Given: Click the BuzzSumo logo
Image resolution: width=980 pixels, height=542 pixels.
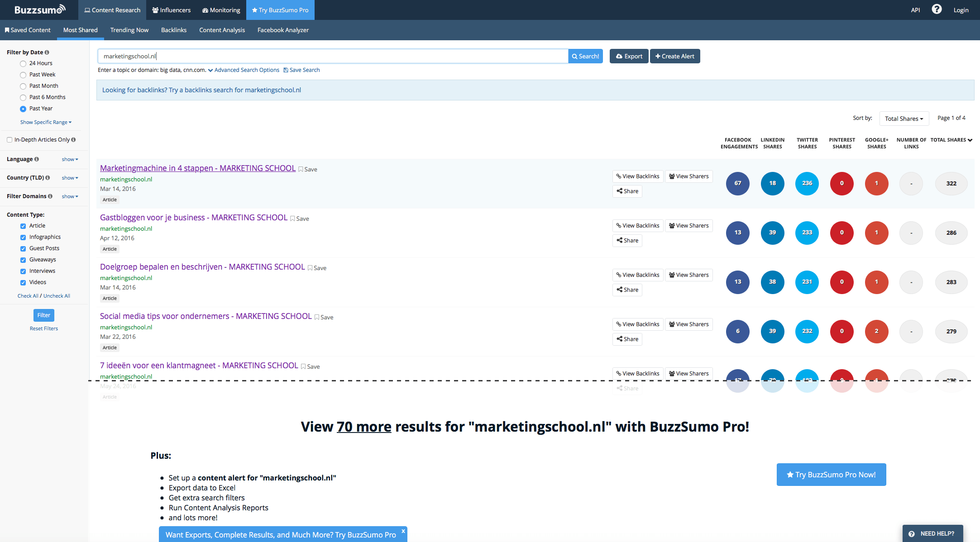Looking at the screenshot, I should [40, 10].
